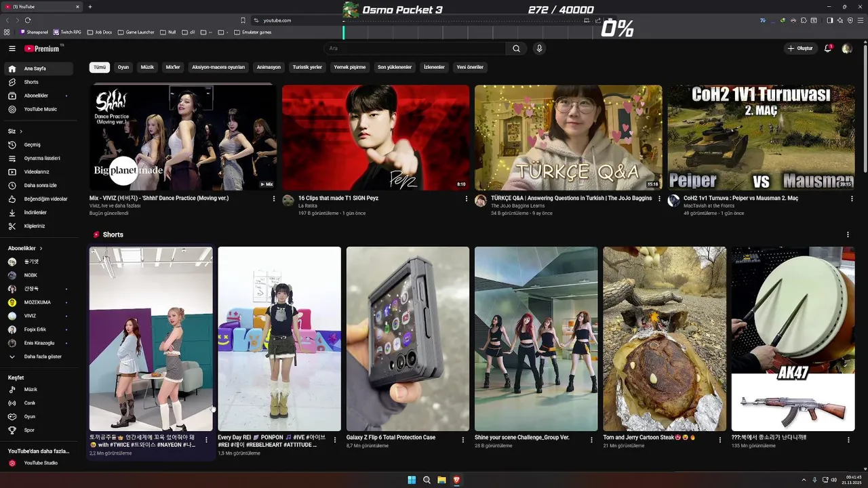
Task: Open the Windows Start button
Action: pos(412,480)
